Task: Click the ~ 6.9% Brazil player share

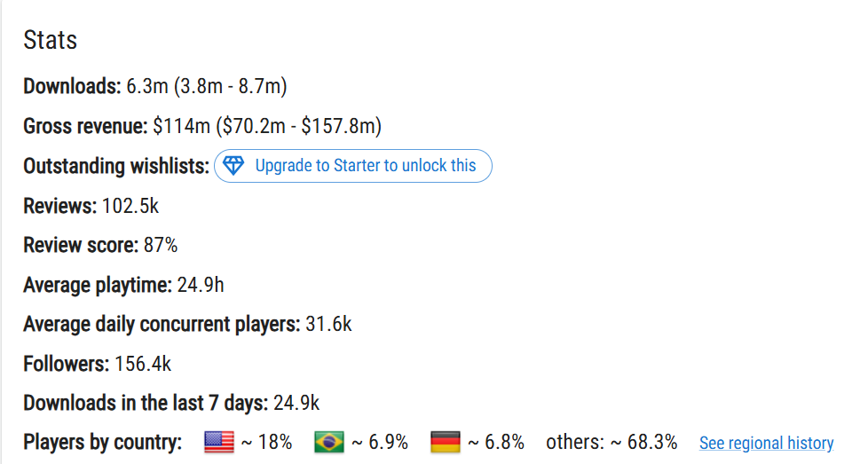Action: pyautogui.click(x=380, y=443)
